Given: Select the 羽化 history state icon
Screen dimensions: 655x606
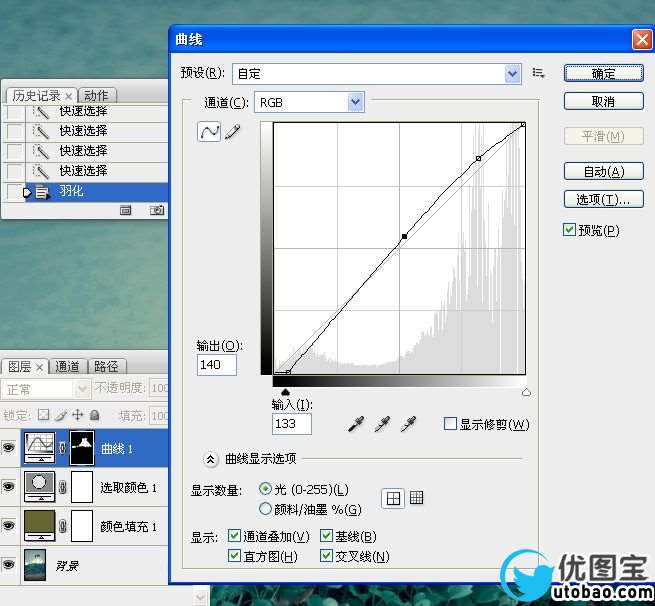Looking at the screenshot, I should [x=42, y=192].
